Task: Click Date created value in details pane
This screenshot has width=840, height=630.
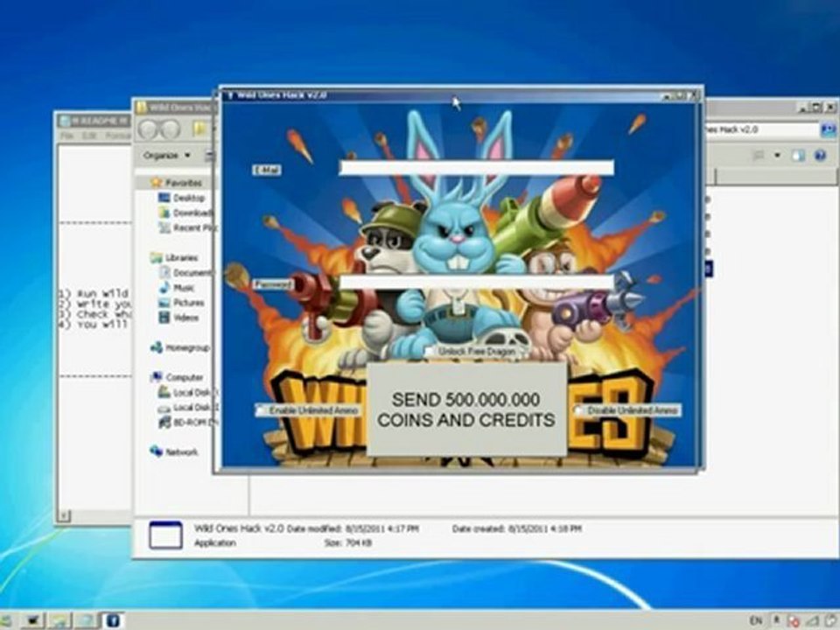Action: (x=543, y=528)
